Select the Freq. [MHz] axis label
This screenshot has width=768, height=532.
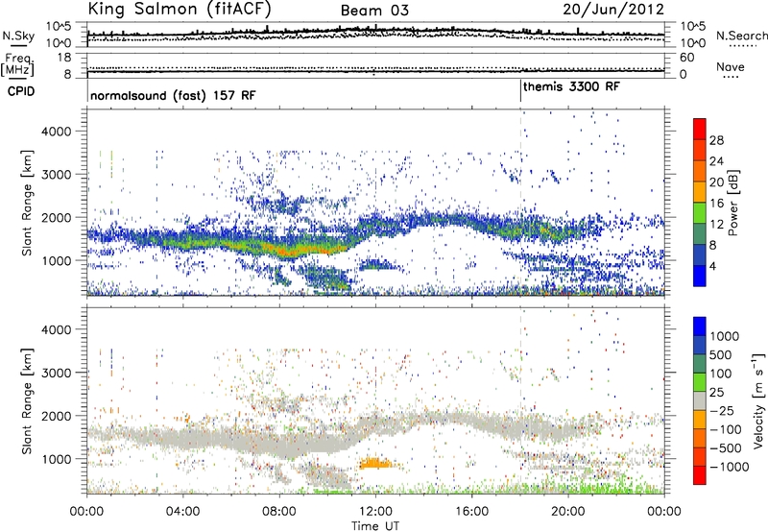[x=18, y=65]
